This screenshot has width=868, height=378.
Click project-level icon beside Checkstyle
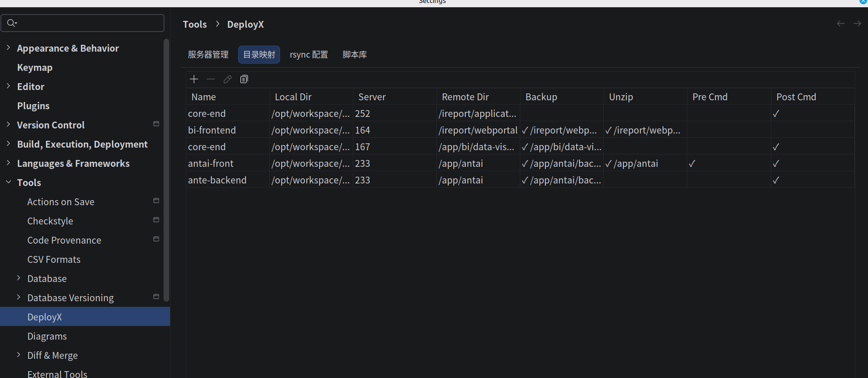(156, 220)
